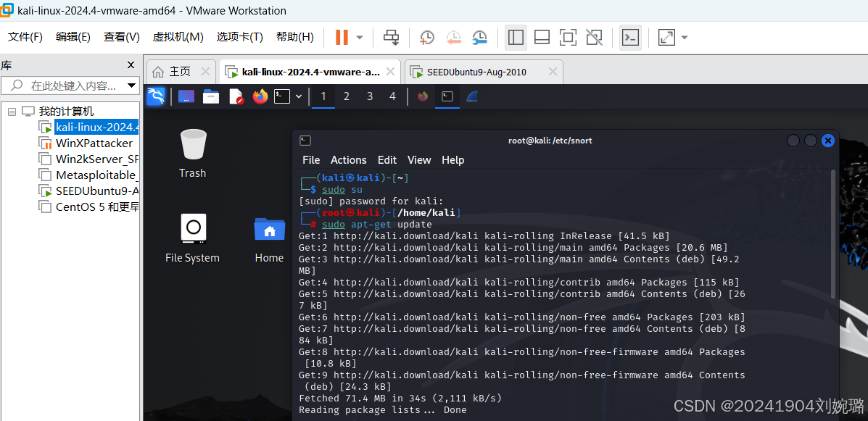Launch Firefox from the Kali panel launcher

click(x=260, y=97)
